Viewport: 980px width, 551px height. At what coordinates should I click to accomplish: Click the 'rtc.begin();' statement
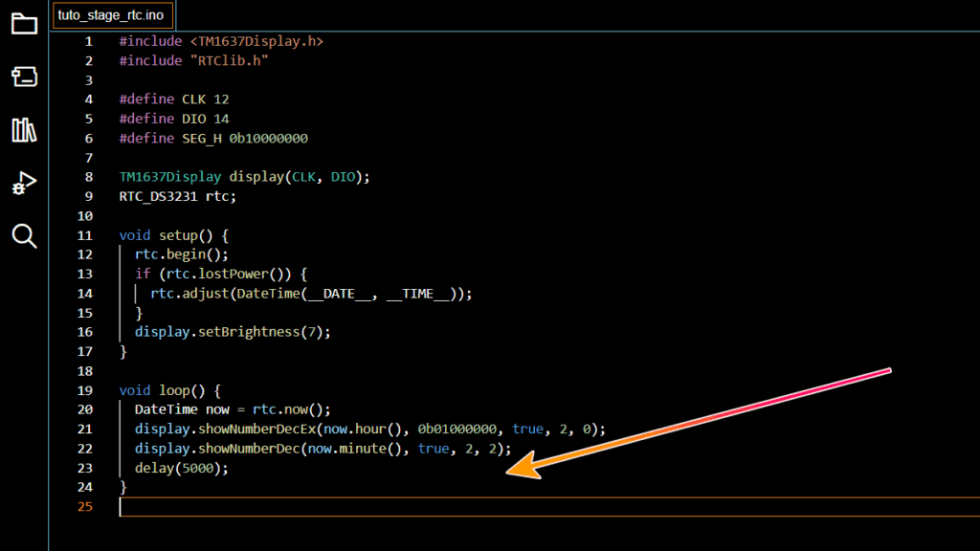[182, 254]
